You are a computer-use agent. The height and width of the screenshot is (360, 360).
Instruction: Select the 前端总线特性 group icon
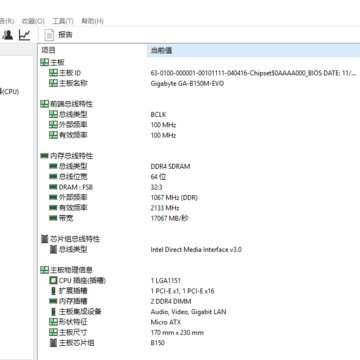44,104
